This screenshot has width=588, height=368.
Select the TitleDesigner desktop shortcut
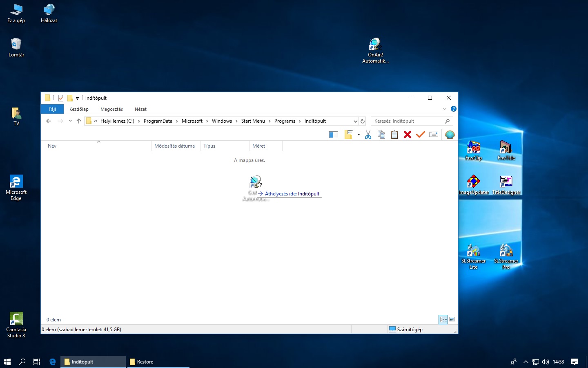pos(506,185)
